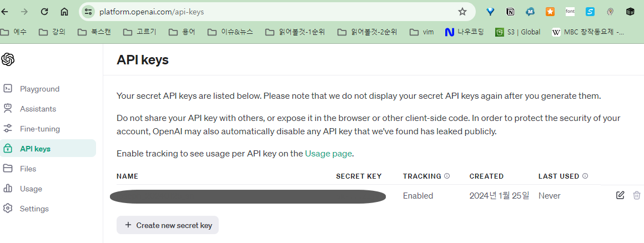Screen dimensions: 644x243
Task: Open the 북스캔 bookmark folder
Action: [x=94, y=32]
